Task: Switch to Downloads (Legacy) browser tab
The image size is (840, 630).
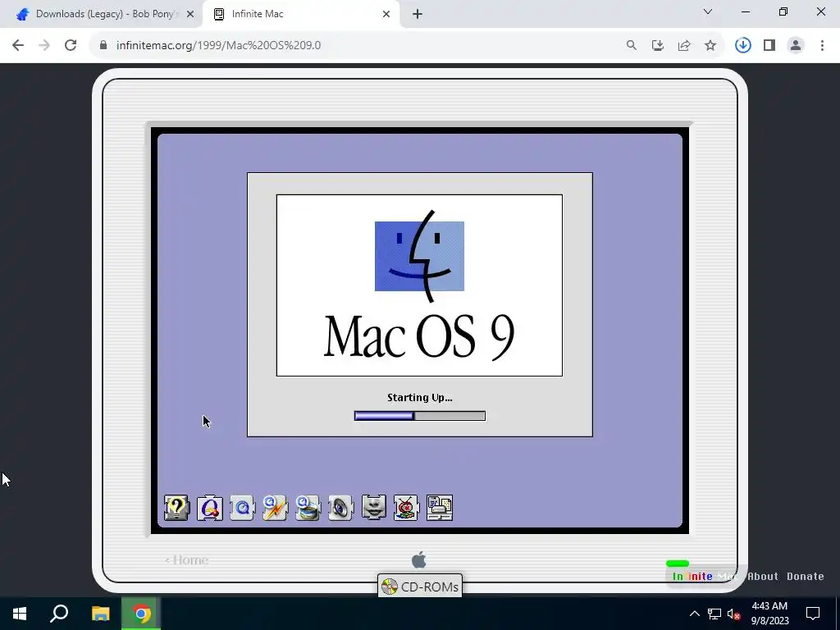Action: coord(101,14)
